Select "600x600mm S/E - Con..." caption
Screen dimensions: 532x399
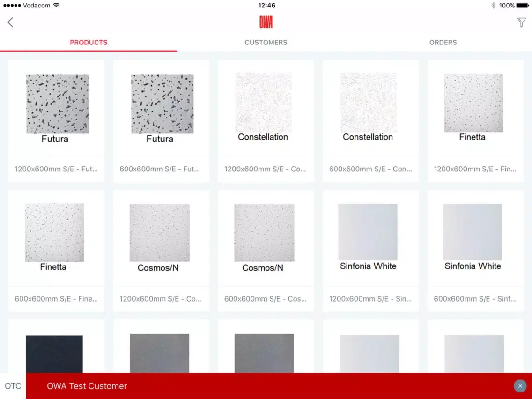pyautogui.click(x=370, y=169)
